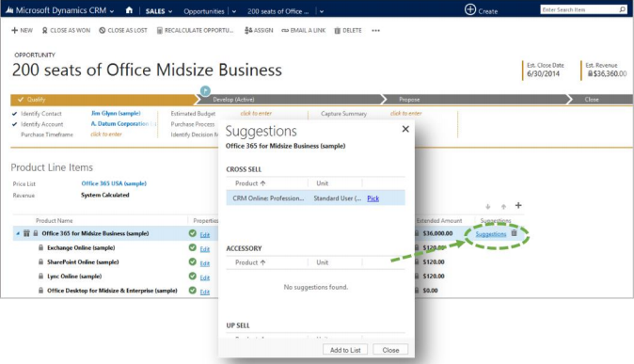
Task: Click green check on Office 365 Midsize row
Action: tap(193, 233)
